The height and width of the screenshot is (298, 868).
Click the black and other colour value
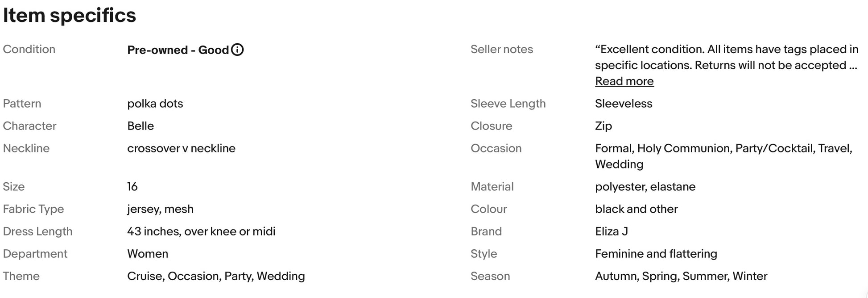pyautogui.click(x=636, y=209)
